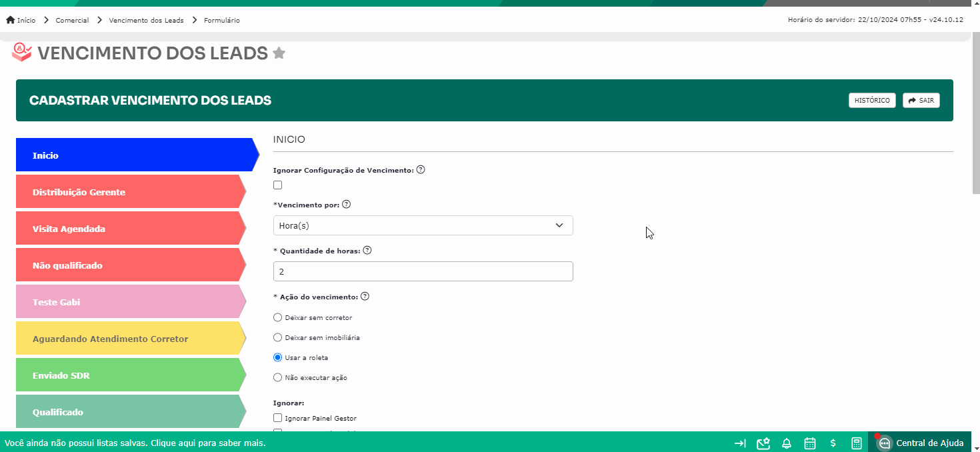
Task: Open the Qualificado stage tab
Action: [131, 412]
